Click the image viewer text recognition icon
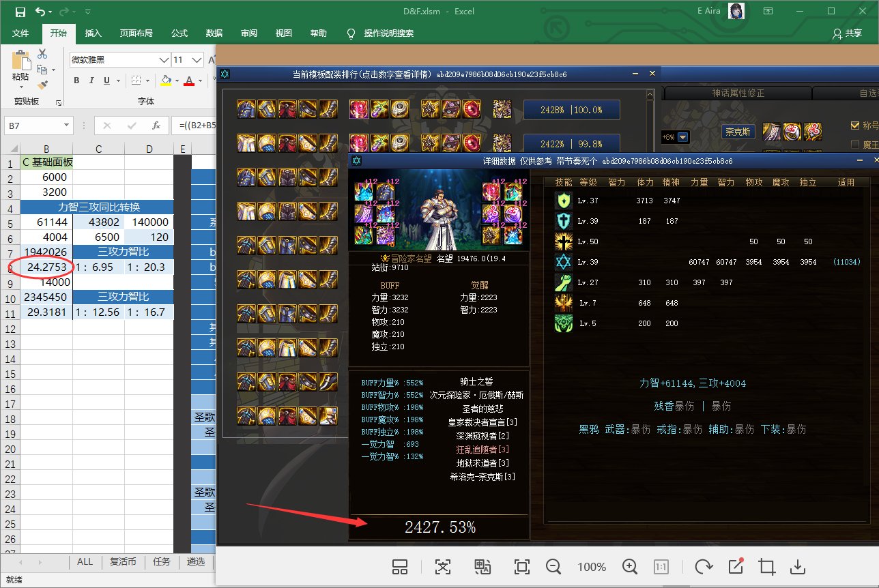The height and width of the screenshot is (588, 879). (443, 567)
